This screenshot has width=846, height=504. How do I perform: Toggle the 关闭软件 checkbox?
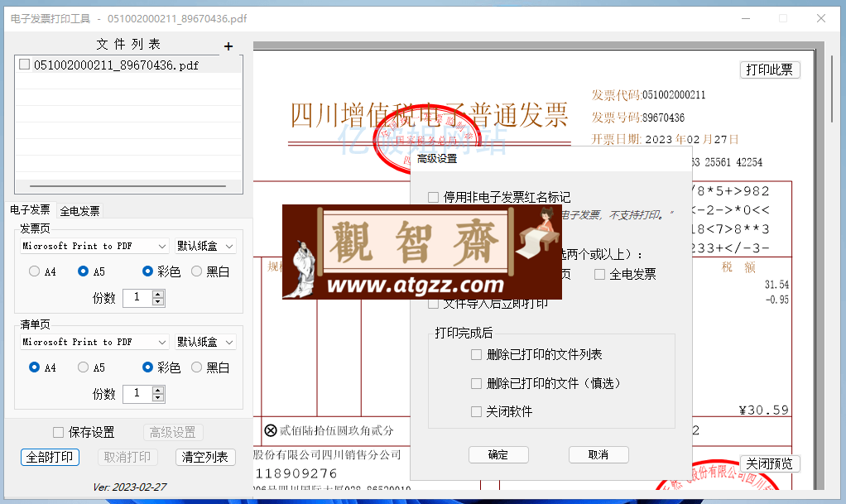click(x=476, y=412)
